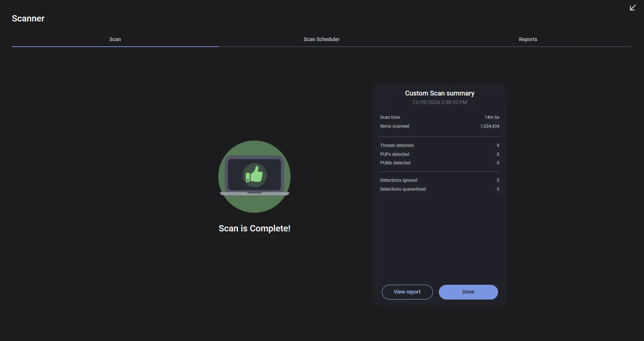Open the Reports tab
The height and width of the screenshot is (341, 644).
[528, 39]
